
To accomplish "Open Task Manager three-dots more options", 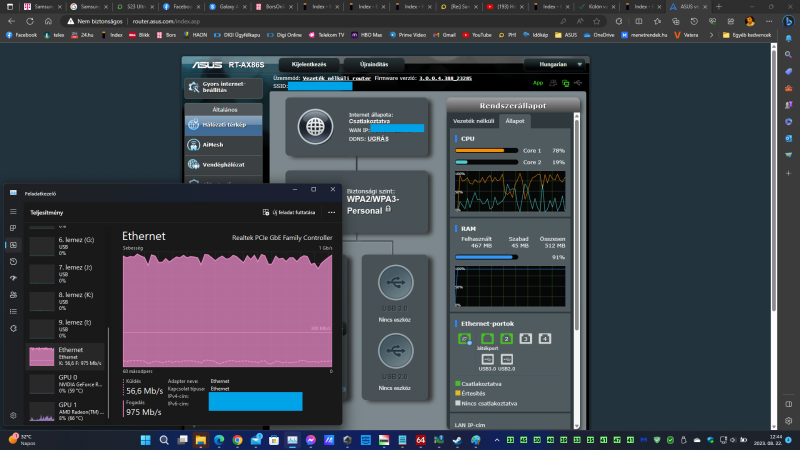I will (332, 212).
